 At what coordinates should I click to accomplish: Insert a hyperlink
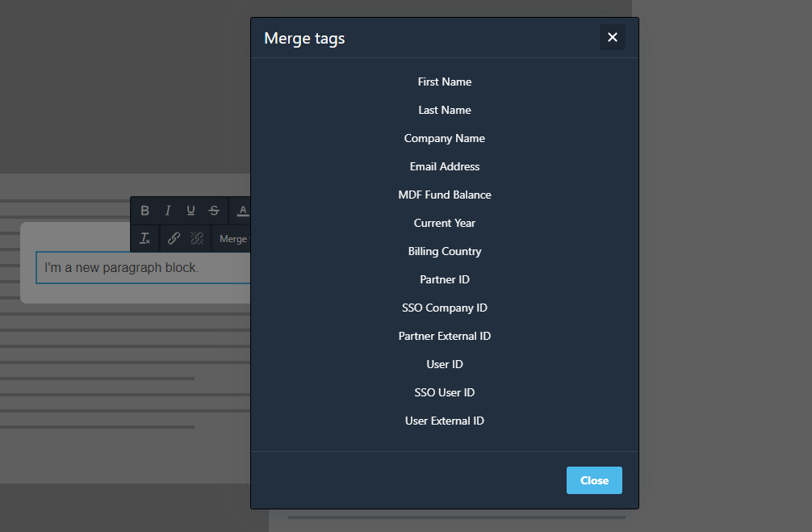pos(174,238)
